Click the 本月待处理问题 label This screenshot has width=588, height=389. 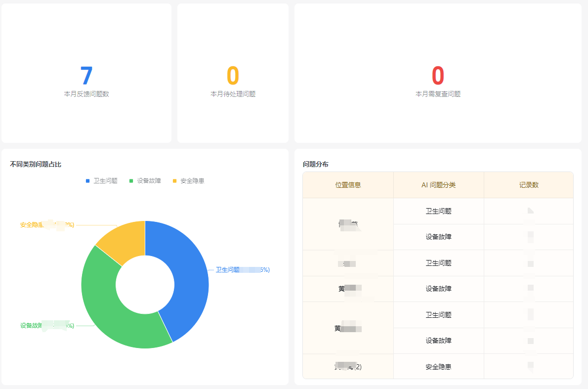tap(233, 94)
